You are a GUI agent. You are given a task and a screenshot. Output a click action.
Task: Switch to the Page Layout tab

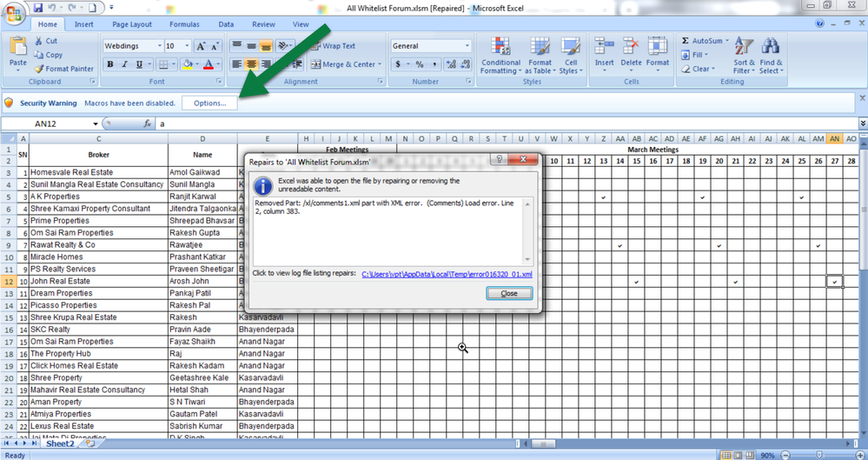(132, 24)
